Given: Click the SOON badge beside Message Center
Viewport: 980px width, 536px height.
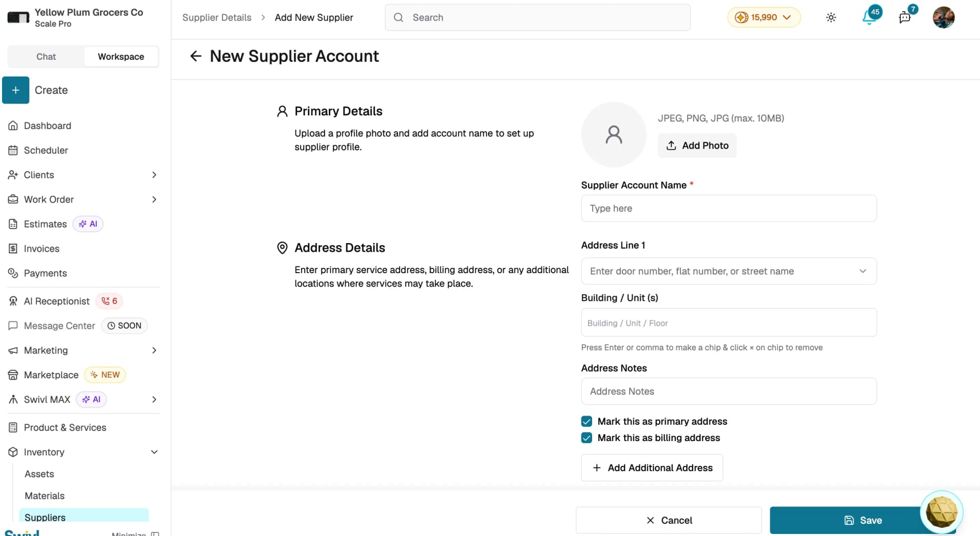Looking at the screenshot, I should point(125,326).
